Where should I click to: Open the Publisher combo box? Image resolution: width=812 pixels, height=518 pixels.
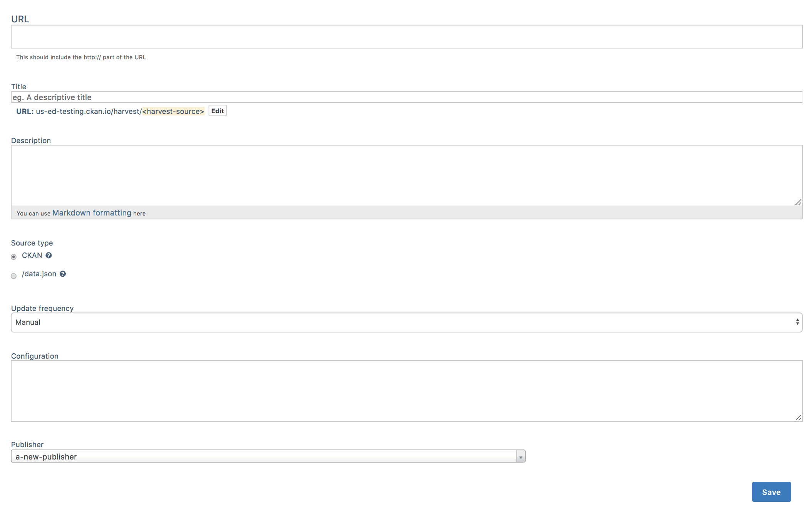pos(264,456)
